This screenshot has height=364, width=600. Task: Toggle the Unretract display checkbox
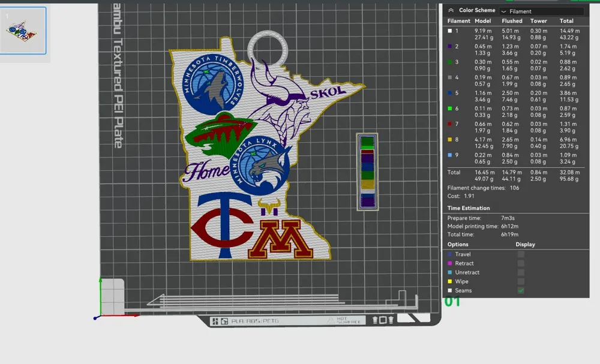[x=521, y=273]
